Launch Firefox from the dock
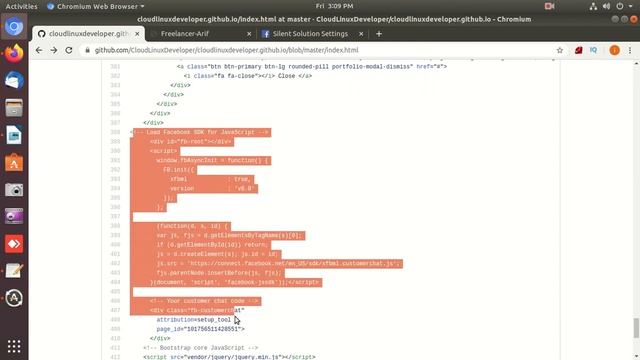This screenshot has width=640, height=360. [x=14, y=53]
